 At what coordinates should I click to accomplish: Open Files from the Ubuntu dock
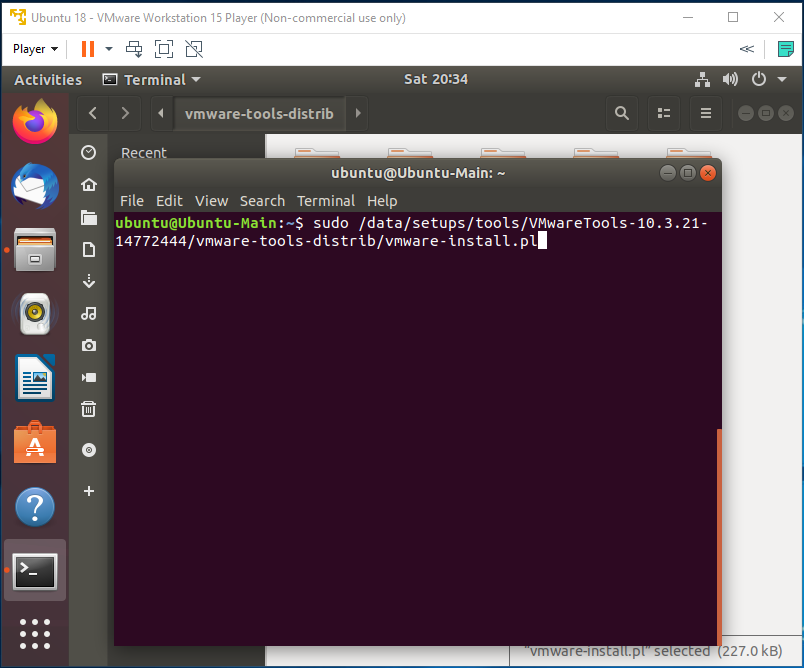[35, 250]
